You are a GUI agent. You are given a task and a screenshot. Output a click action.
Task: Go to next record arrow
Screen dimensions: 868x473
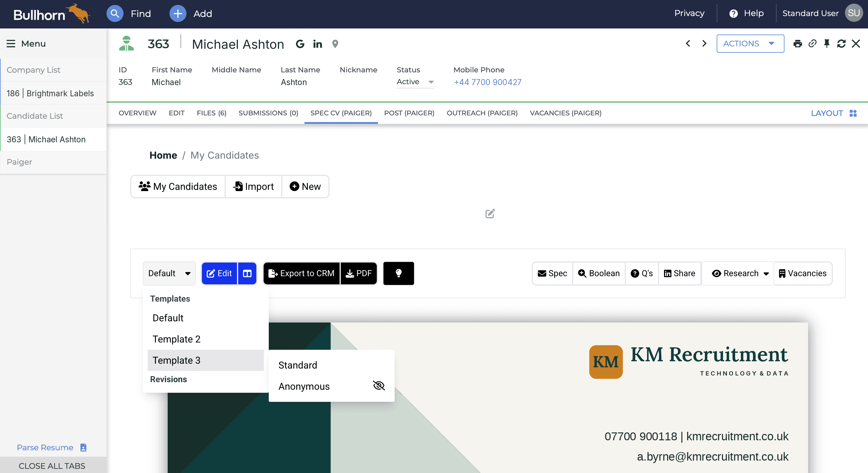(704, 44)
